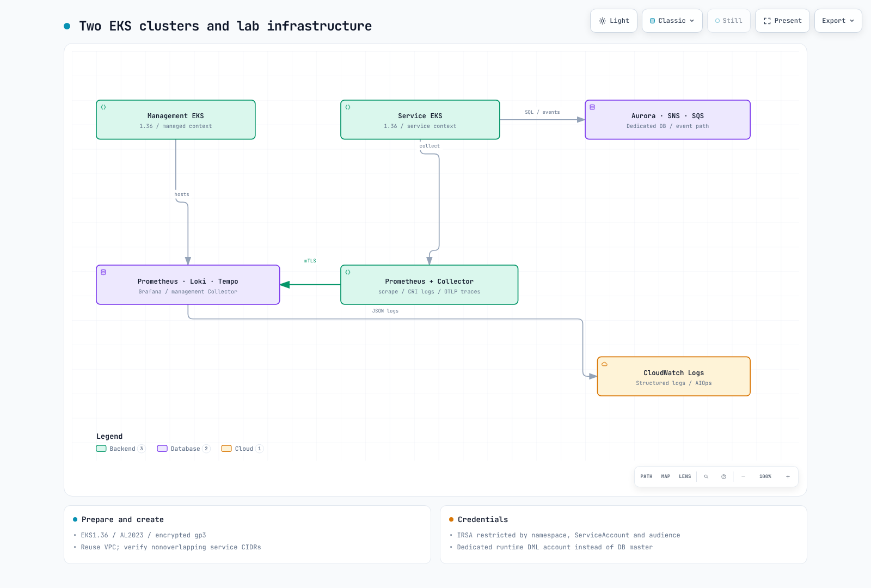
Task: Click the Credentials card heading
Action: coord(483,519)
